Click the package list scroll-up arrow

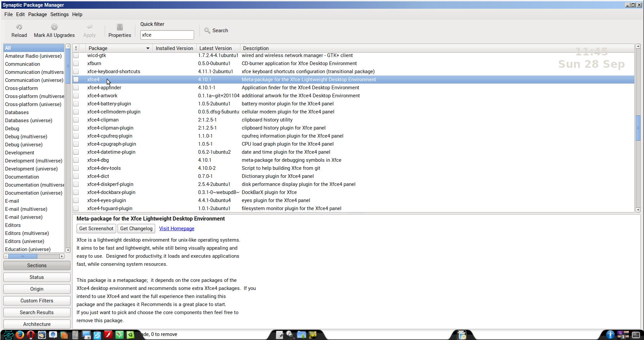[x=638, y=46]
